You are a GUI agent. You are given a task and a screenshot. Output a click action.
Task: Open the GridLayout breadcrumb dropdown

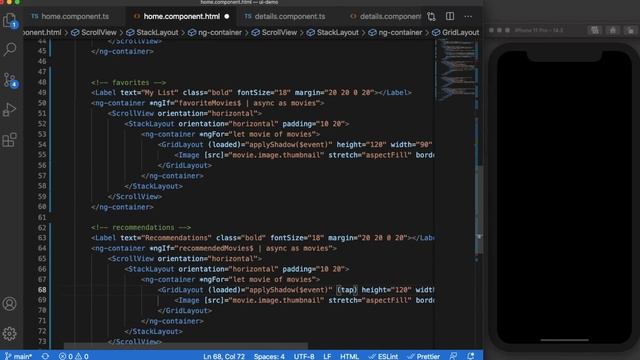[x=456, y=32]
